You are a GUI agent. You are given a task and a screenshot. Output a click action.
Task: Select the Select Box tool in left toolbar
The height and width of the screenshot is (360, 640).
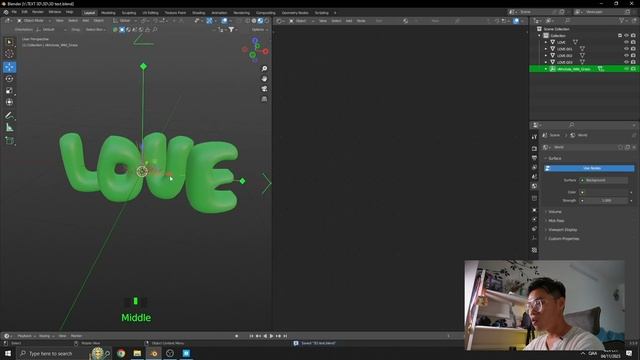click(x=9, y=42)
